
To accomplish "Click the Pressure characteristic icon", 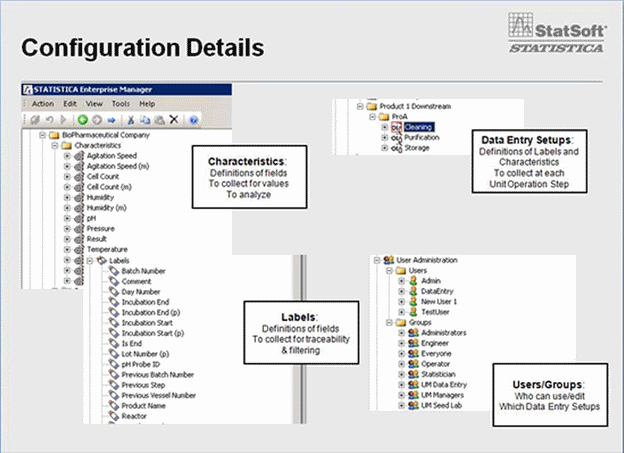I will [x=79, y=229].
